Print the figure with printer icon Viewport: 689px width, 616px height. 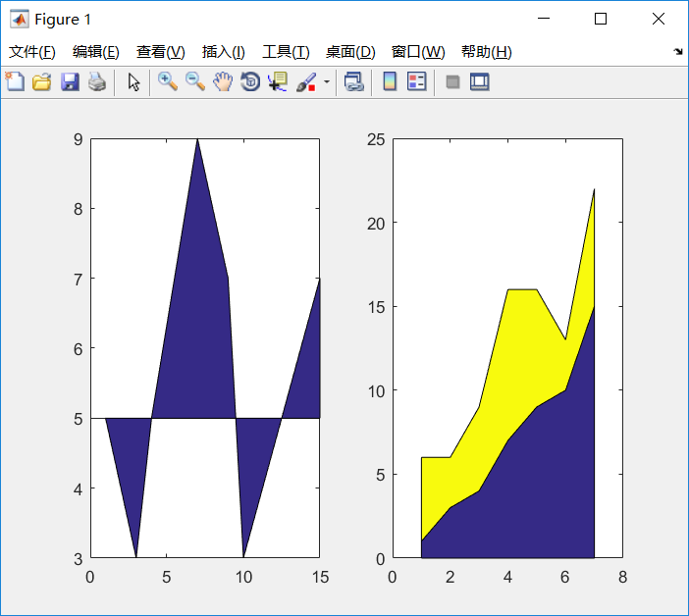[97, 81]
